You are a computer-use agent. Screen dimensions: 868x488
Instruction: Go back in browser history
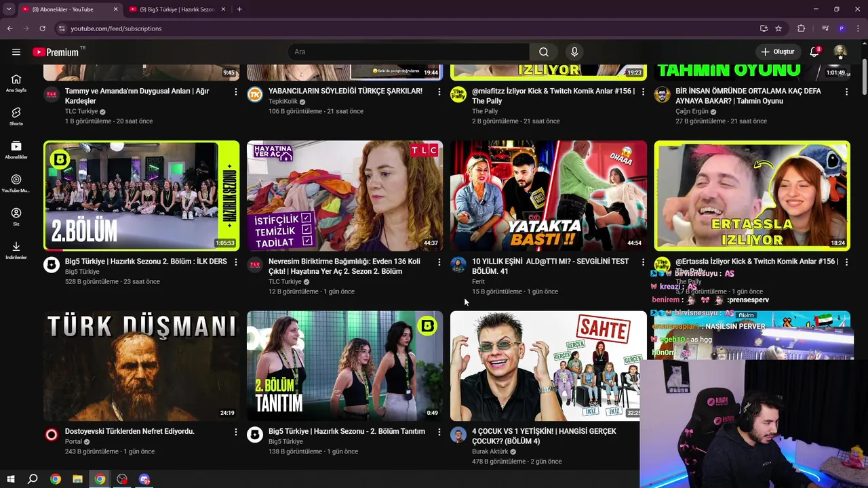pyautogui.click(x=9, y=28)
